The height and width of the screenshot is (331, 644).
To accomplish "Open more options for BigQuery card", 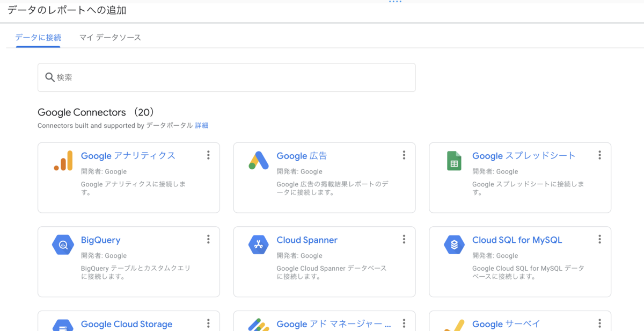I will coord(208,240).
